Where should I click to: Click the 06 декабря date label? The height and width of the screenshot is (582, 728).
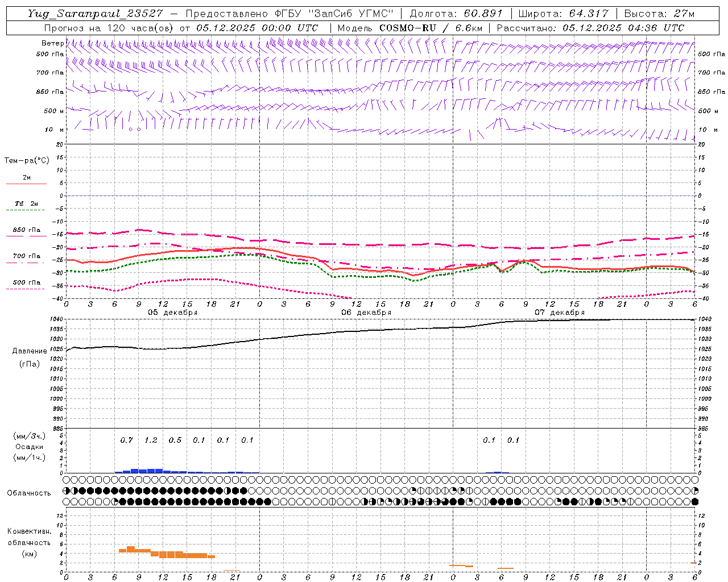pos(366,313)
